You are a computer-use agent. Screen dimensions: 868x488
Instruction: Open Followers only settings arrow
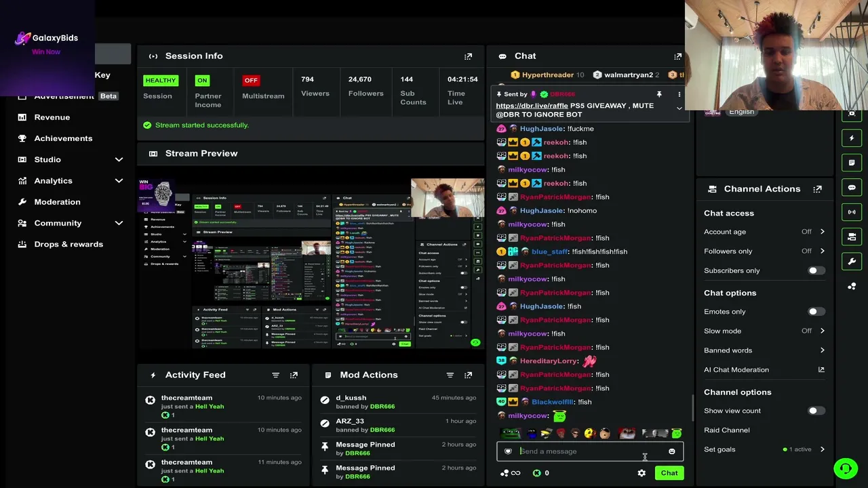(x=822, y=251)
